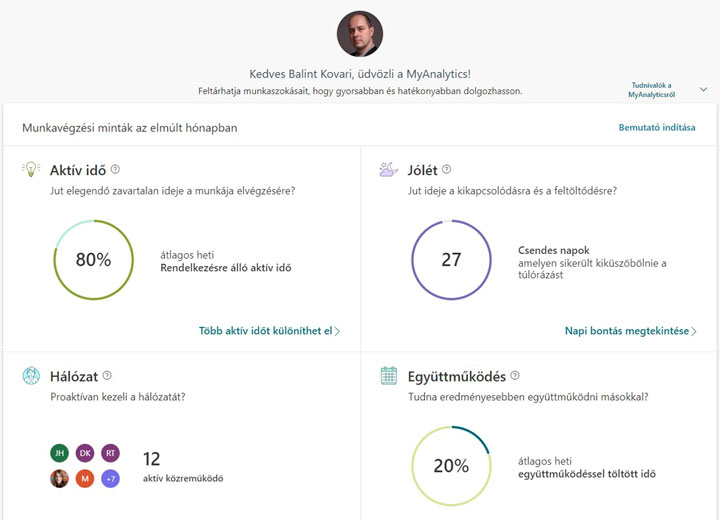Open the +7 more collaborators bubble
720x520 pixels.
click(111, 479)
